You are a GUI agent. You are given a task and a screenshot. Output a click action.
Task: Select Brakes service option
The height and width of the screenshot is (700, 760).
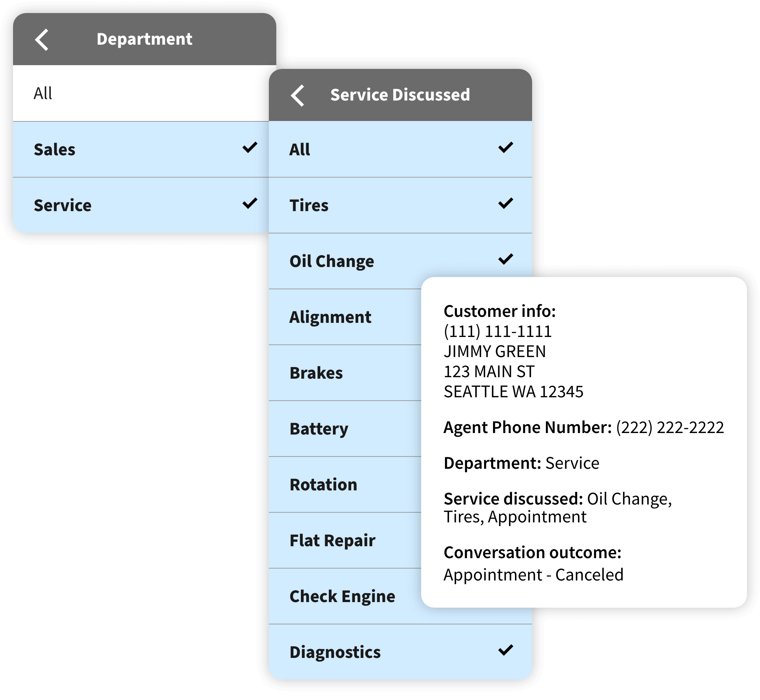tap(316, 373)
